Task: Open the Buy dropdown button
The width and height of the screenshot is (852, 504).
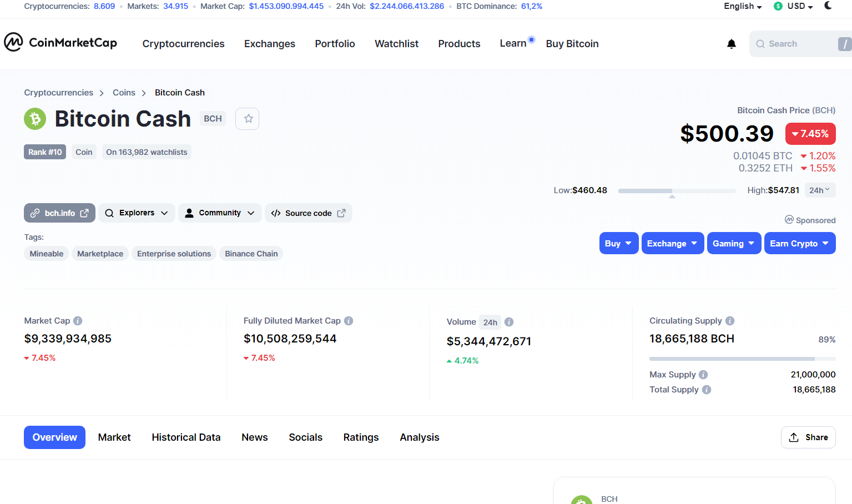Action: coord(619,243)
